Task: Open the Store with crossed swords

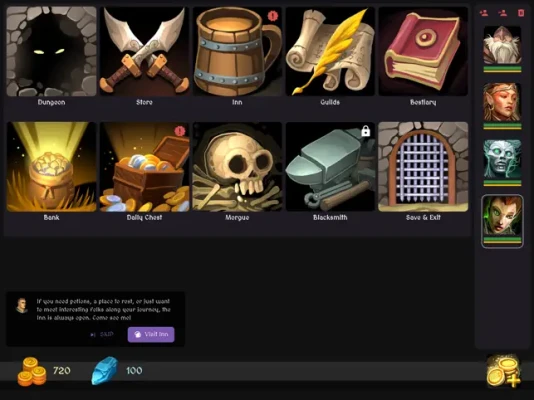Action: 144,51
